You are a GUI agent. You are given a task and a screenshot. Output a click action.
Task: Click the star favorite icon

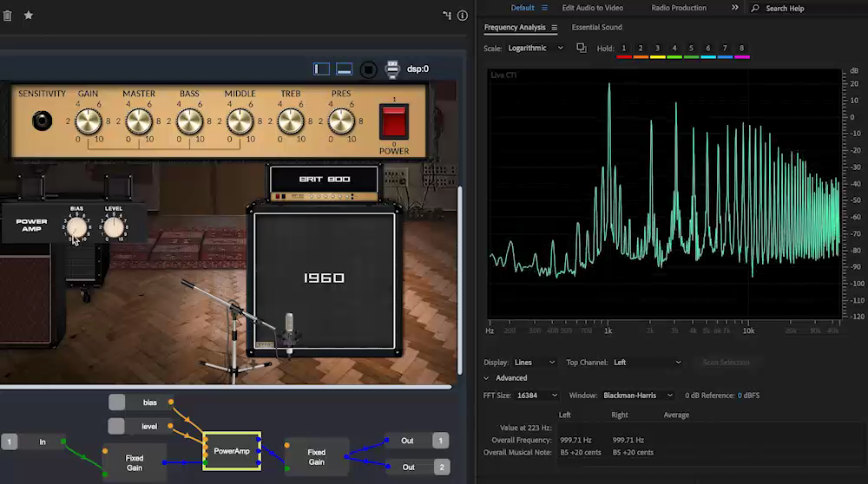29,16
